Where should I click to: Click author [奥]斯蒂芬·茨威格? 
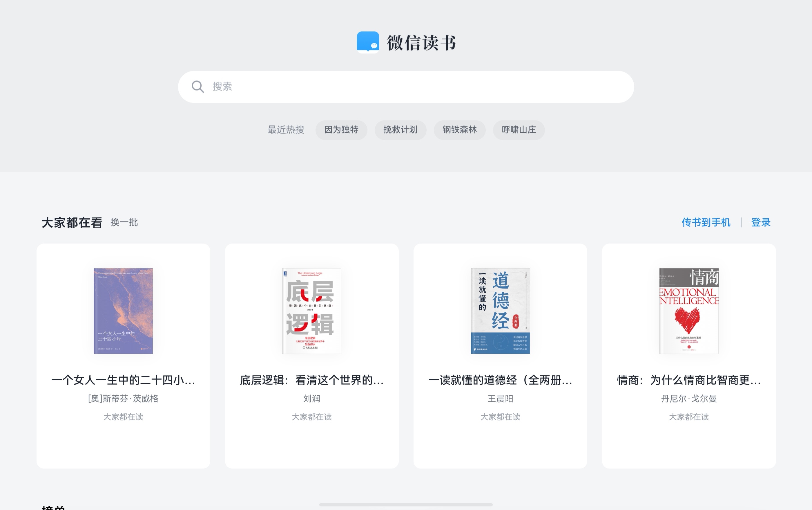tap(123, 399)
